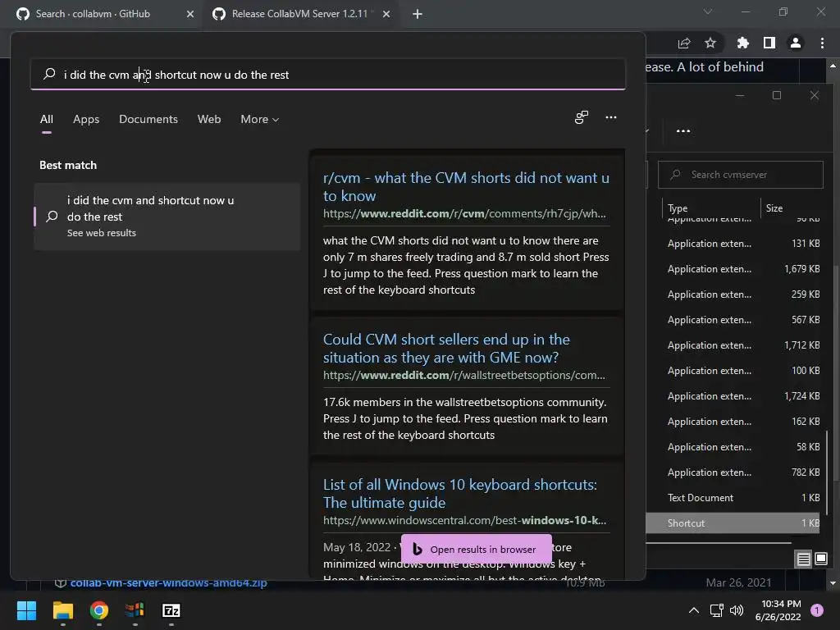Sort Explorer files by Type column

tap(678, 208)
